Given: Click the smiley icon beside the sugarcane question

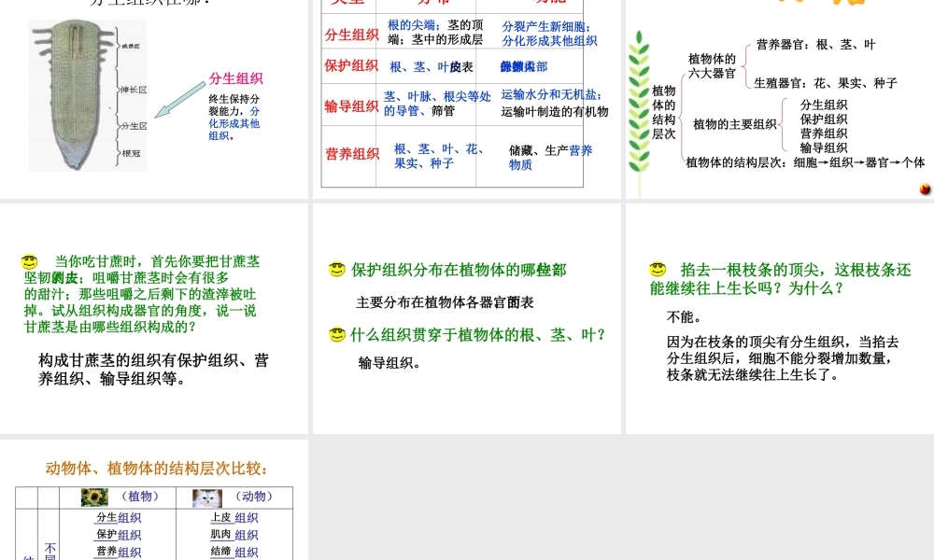Looking at the screenshot, I should 29,261.
